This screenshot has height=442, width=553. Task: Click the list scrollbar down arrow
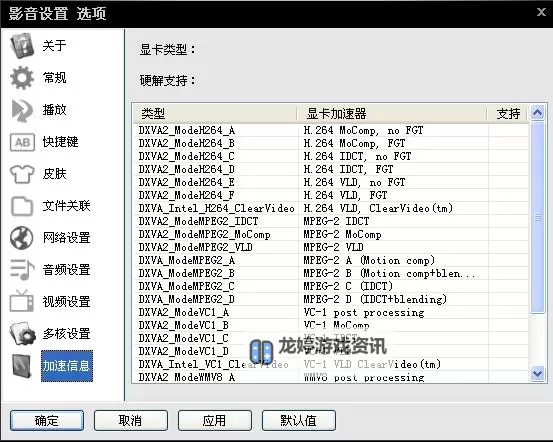(x=537, y=373)
